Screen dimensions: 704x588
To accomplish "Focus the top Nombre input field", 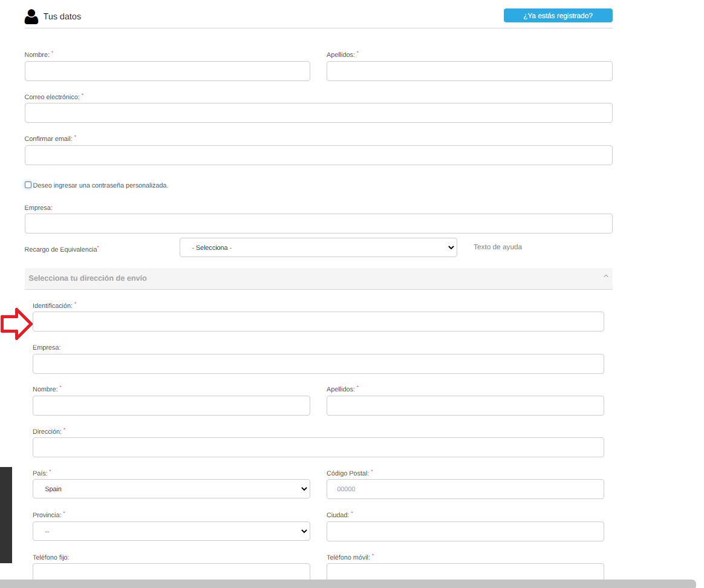I will pos(168,71).
